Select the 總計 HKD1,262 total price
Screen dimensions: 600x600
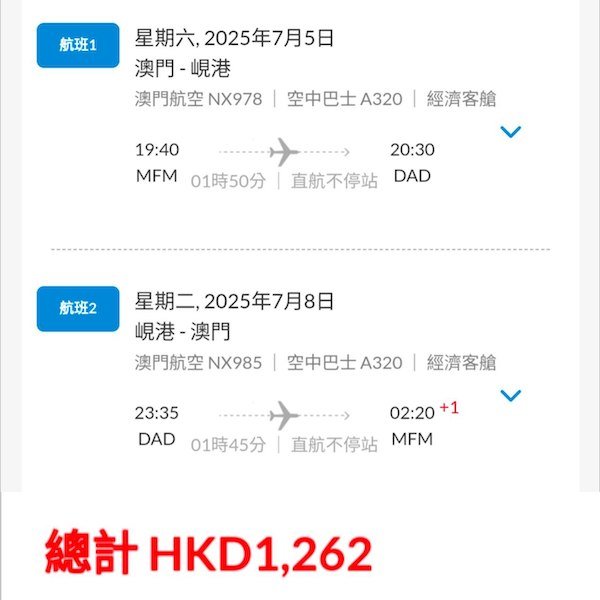pyautogui.click(x=209, y=553)
